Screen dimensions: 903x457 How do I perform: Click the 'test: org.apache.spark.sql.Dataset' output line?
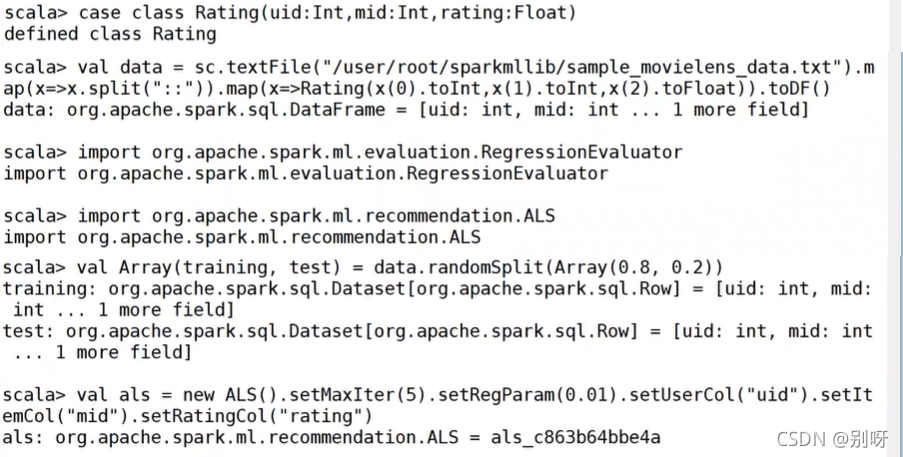point(438,341)
